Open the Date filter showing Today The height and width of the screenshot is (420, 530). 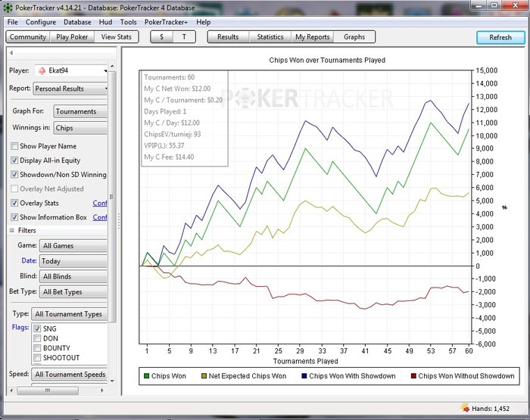[x=73, y=261]
